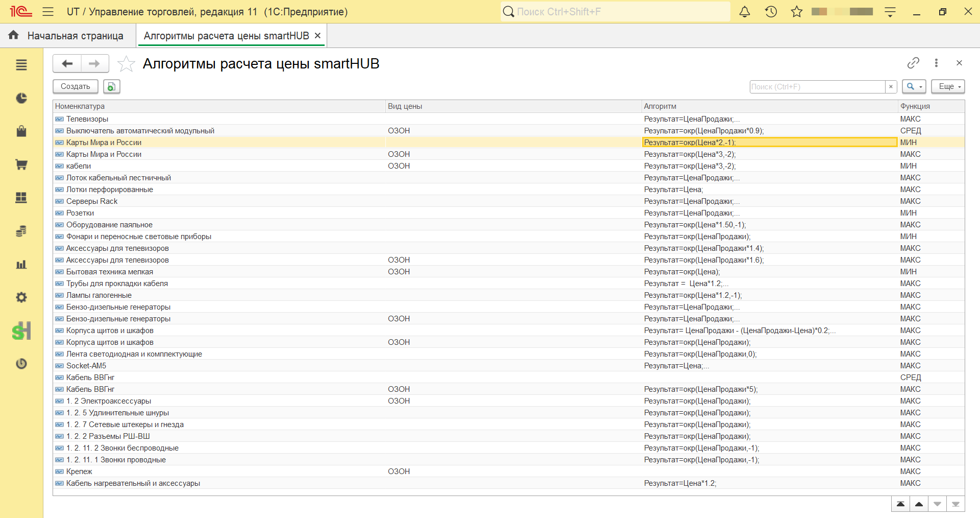The width and height of the screenshot is (980, 518).
Task: Open the circular clock icon in sidebar
Action: (21, 364)
